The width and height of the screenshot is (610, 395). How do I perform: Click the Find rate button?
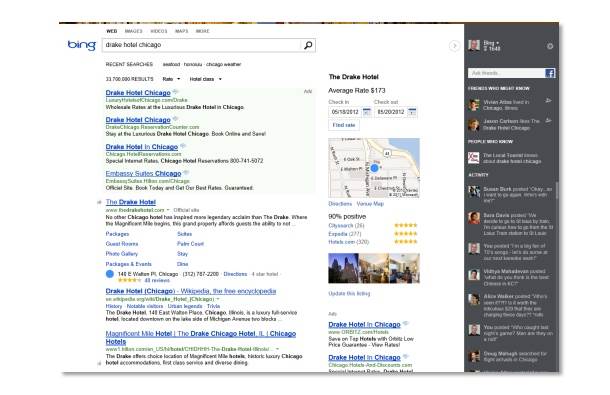point(344,125)
